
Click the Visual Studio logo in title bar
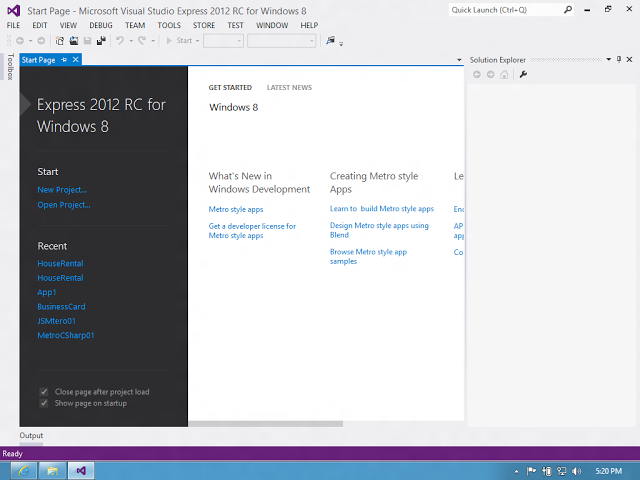point(13,11)
